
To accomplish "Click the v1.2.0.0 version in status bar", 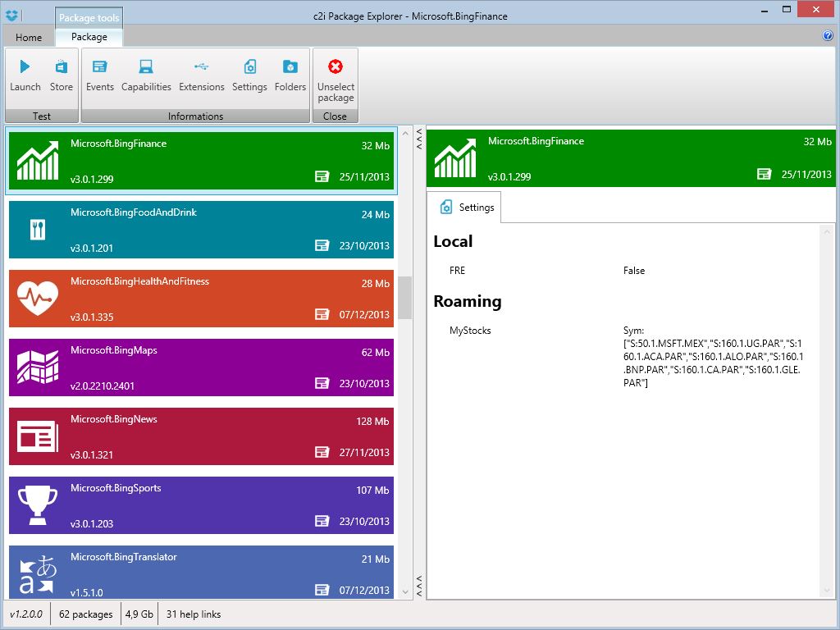I will [x=26, y=614].
